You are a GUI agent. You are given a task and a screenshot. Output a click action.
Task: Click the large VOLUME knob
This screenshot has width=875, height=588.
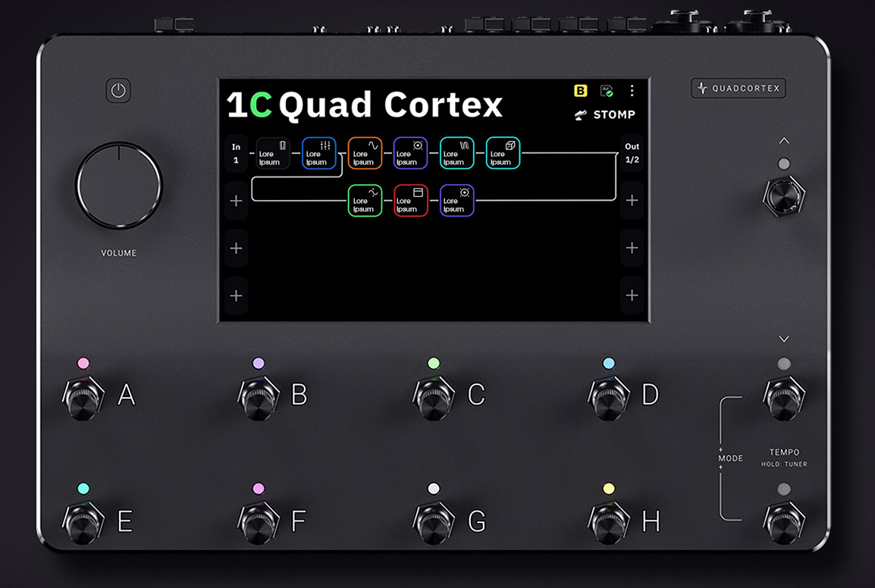pos(119,185)
